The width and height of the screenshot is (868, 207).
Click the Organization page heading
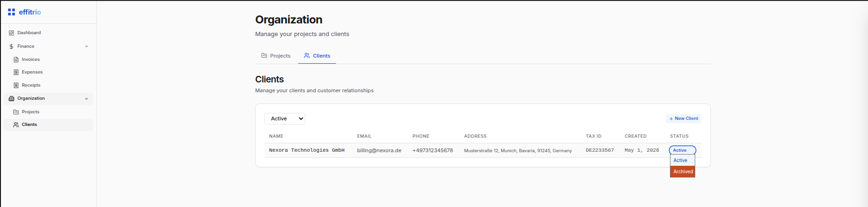[x=289, y=20]
